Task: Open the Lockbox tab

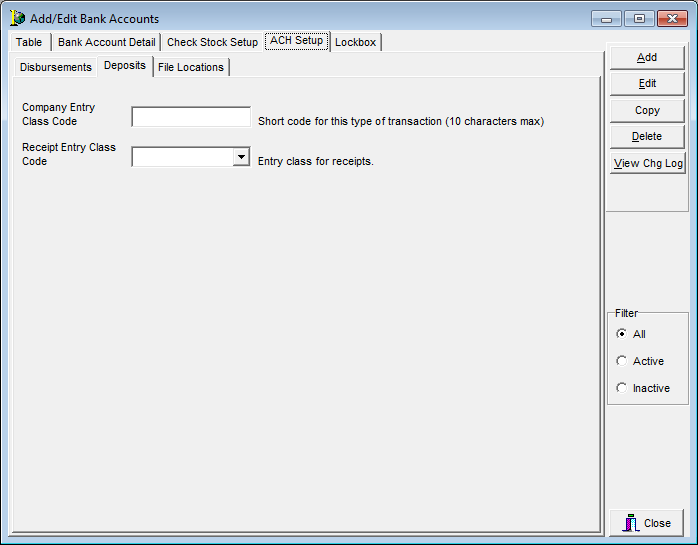Action: 355,42
